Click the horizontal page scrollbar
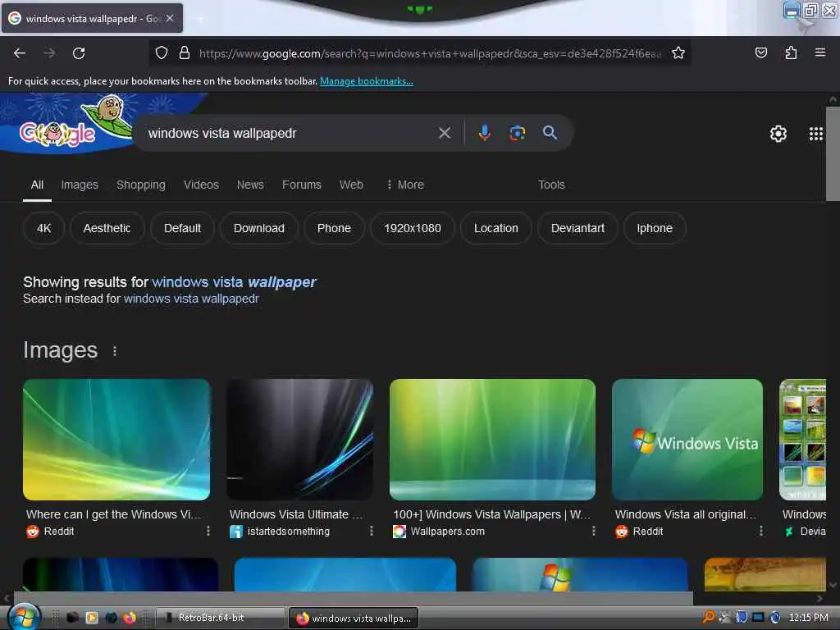The width and height of the screenshot is (840, 630). 353,598
